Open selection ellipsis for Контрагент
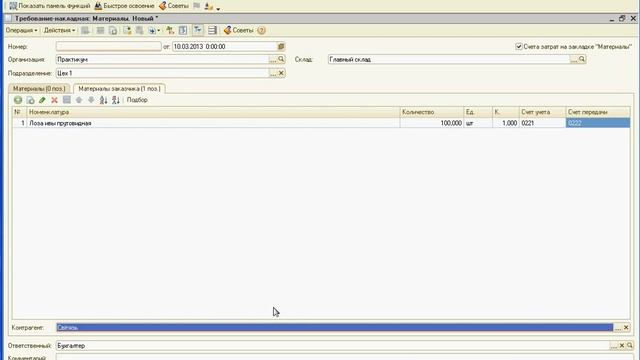 618,328
